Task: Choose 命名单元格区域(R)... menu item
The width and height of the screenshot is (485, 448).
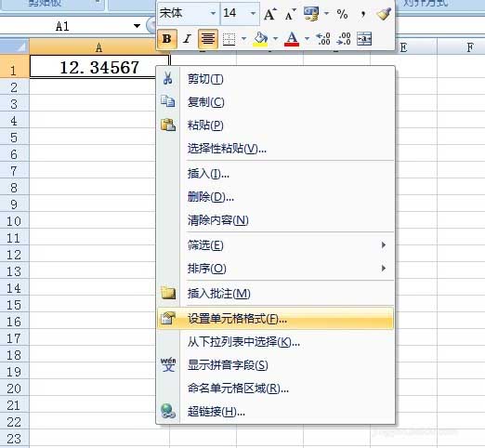Action: pos(276,389)
